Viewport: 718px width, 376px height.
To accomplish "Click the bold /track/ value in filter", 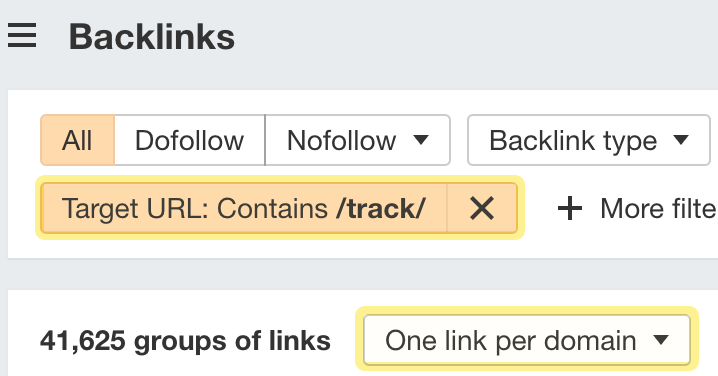I will point(380,209).
